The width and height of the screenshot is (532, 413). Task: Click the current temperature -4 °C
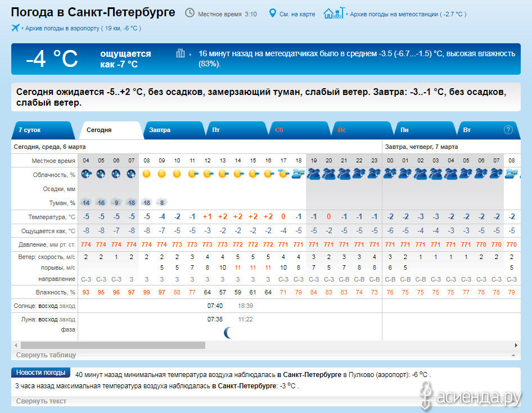(x=52, y=58)
